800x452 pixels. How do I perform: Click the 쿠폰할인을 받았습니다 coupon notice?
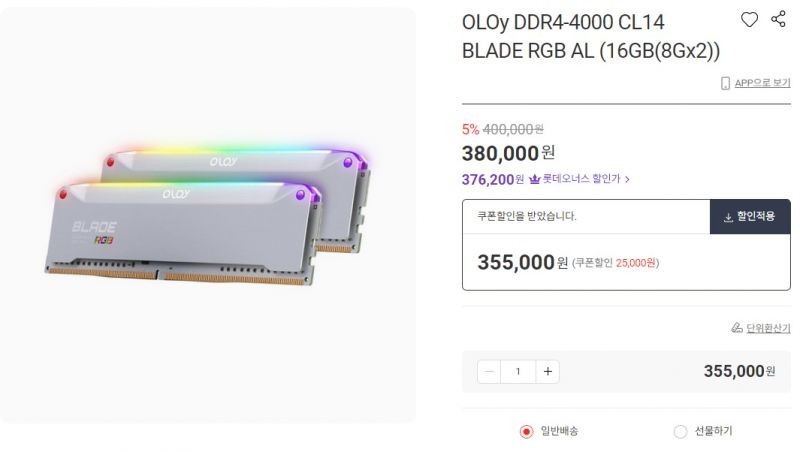pyautogui.click(x=527, y=216)
